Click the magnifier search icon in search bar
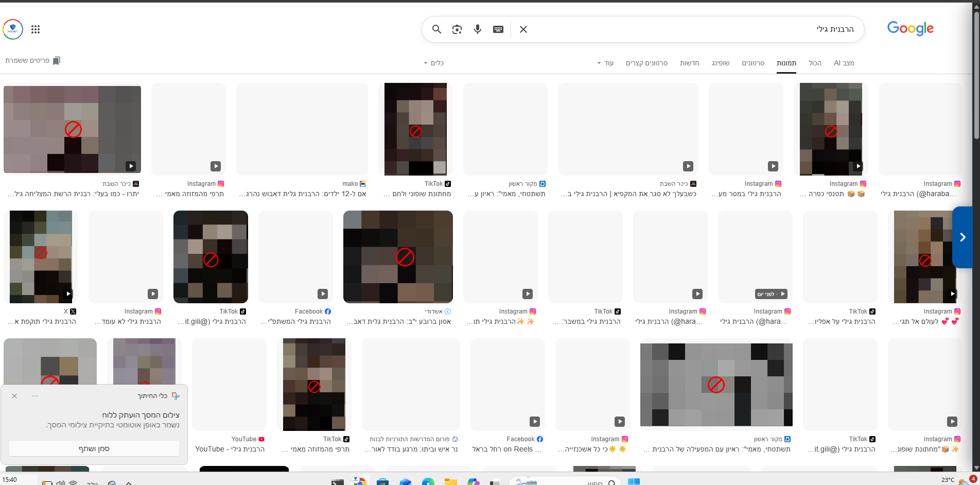The height and width of the screenshot is (485, 980). click(x=436, y=29)
